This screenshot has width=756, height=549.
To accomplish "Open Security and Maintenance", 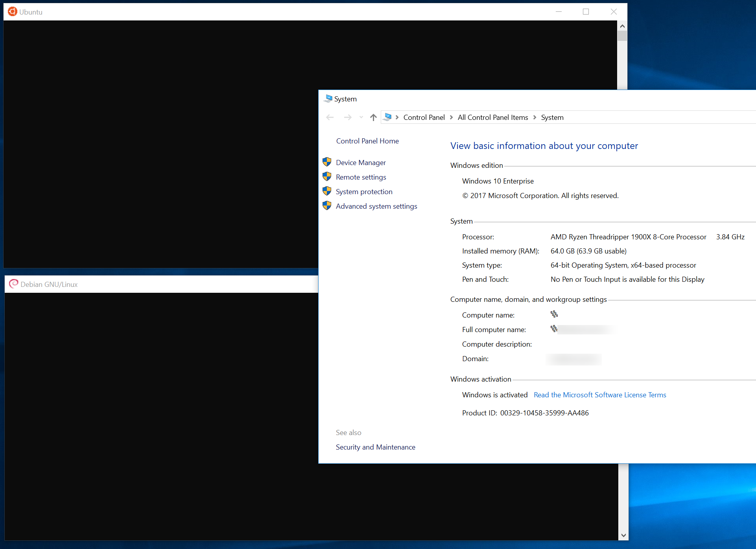I will click(x=375, y=447).
